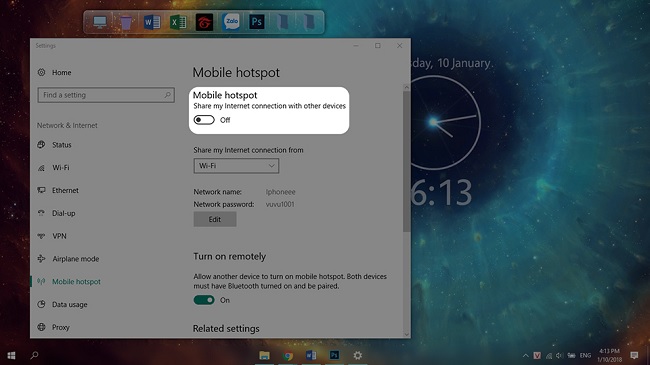Open Chrome from the taskbar
The image size is (650, 365).
coord(288,355)
